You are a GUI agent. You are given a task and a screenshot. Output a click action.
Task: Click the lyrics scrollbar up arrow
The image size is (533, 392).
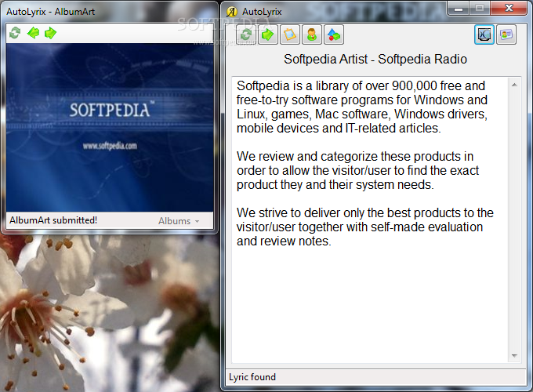514,85
